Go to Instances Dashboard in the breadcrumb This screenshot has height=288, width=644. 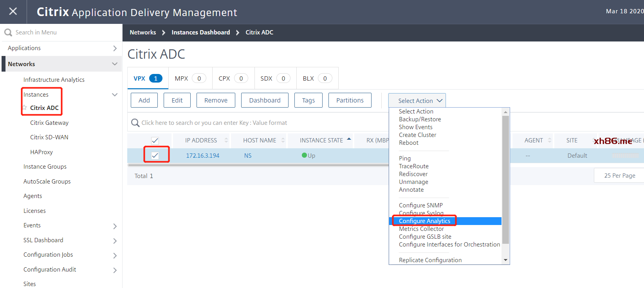click(201, 32)
